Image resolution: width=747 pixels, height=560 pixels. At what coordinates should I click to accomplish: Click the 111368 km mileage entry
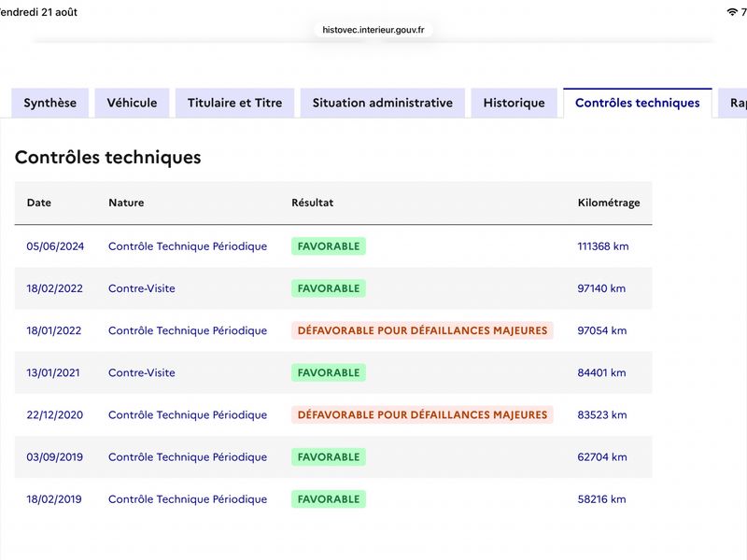coord(603,246)
